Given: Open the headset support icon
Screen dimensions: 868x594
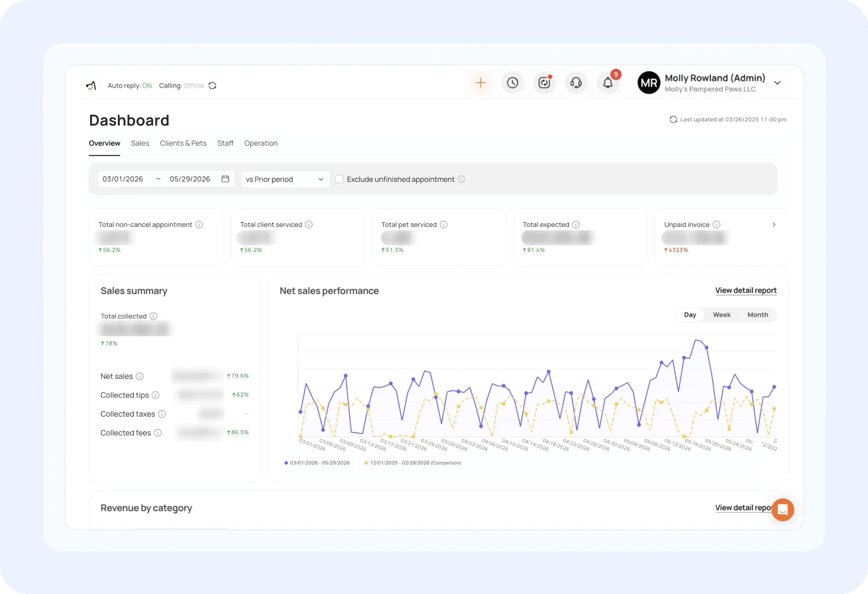Looking at the screenshot, I should (576, 83).
